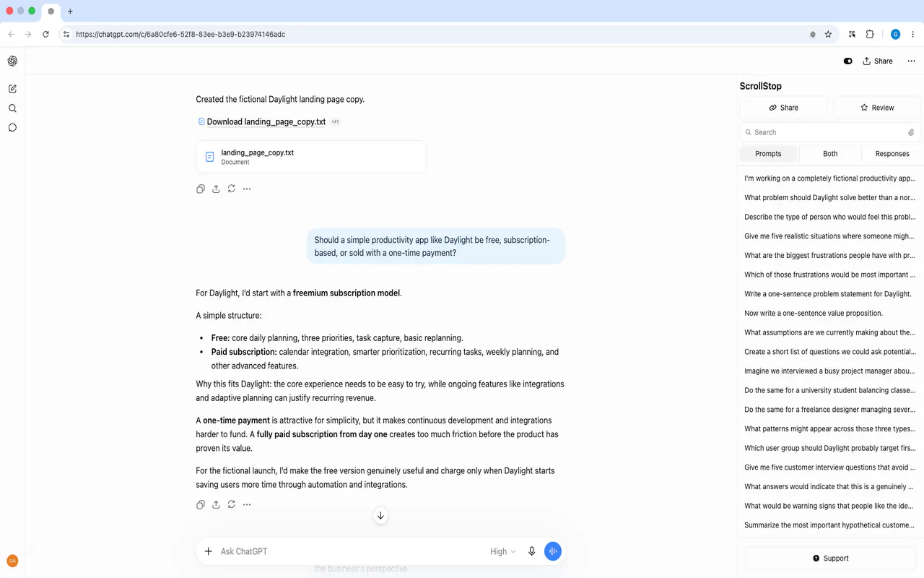Click the paperclip icon in ScrollStop search
924x578 pixels.
click(x=911, y=132)
